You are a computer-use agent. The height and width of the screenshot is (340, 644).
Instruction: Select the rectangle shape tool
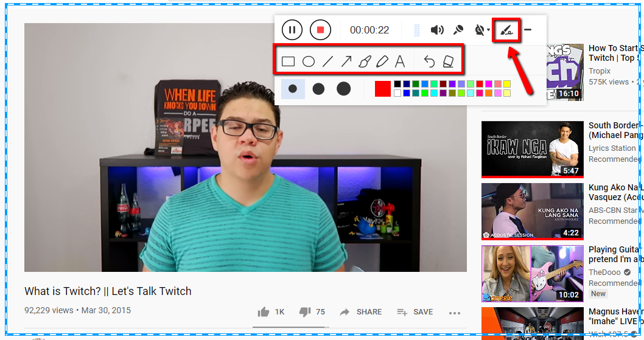pyautogui.click(x=289, y=61)
